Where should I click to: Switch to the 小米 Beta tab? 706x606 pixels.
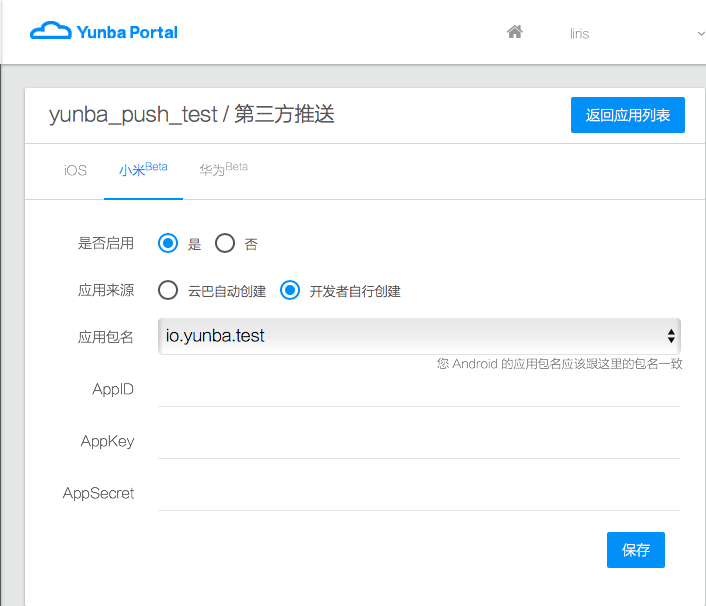[x=143, y=170]
